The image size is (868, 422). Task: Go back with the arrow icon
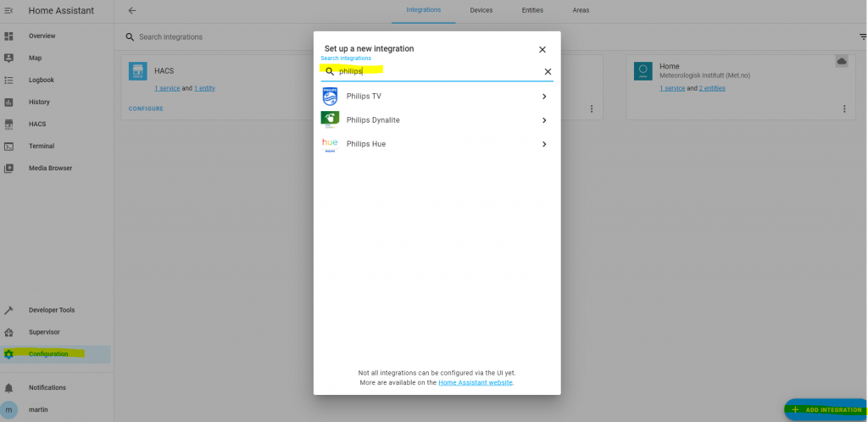point(131,10)
